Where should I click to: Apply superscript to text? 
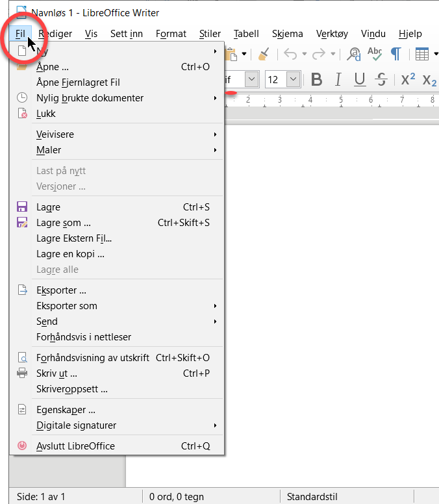pos(408,79)
